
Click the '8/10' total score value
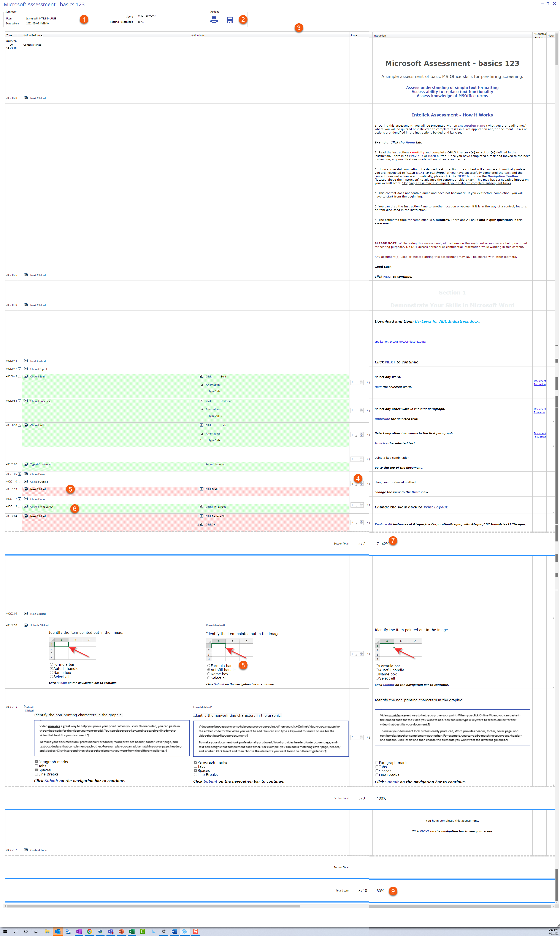coord(363,891)
